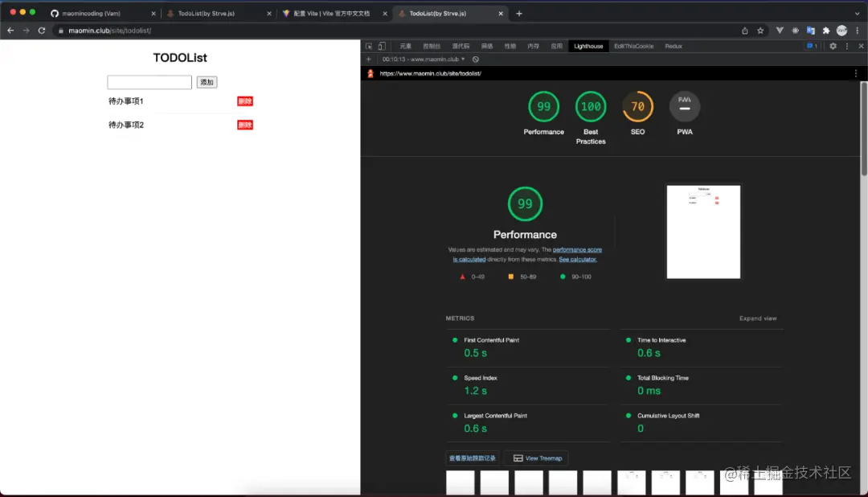
Task: Select the Lighthouse DevTools tab
Action: pos(588,46)
